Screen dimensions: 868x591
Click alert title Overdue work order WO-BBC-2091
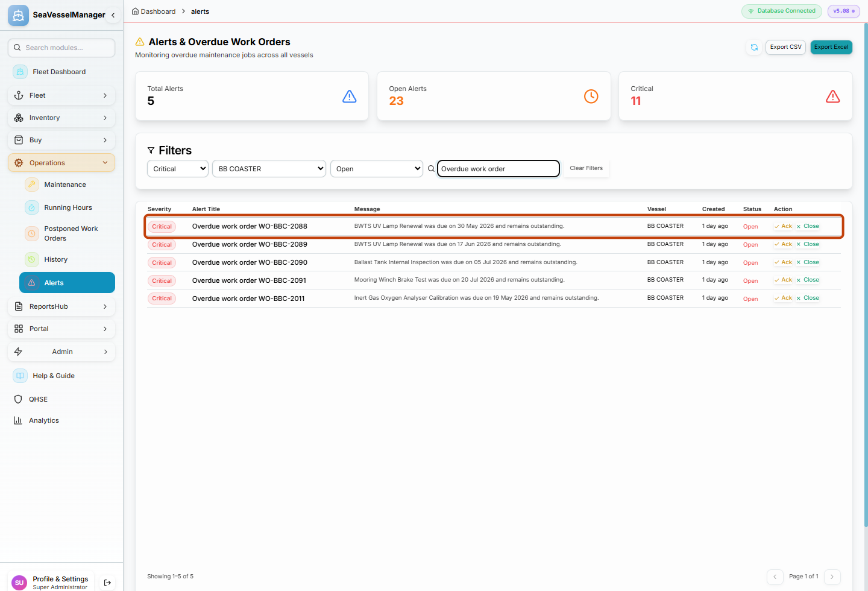pyautogui.click(x=249, y=280)
